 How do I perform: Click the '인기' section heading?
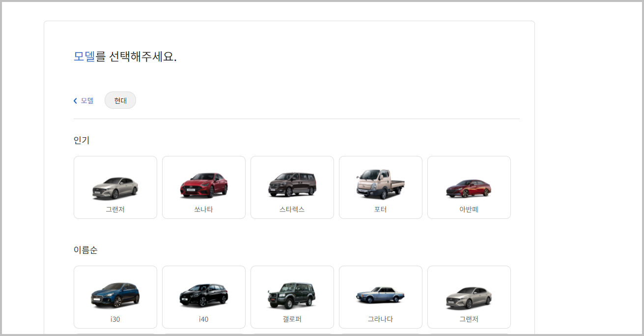click(x=82, y=140)
